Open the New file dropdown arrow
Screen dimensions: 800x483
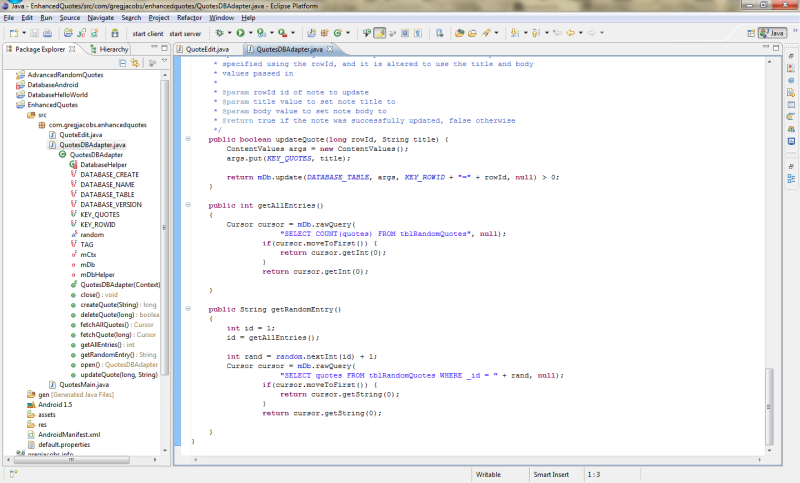point(26,33)
